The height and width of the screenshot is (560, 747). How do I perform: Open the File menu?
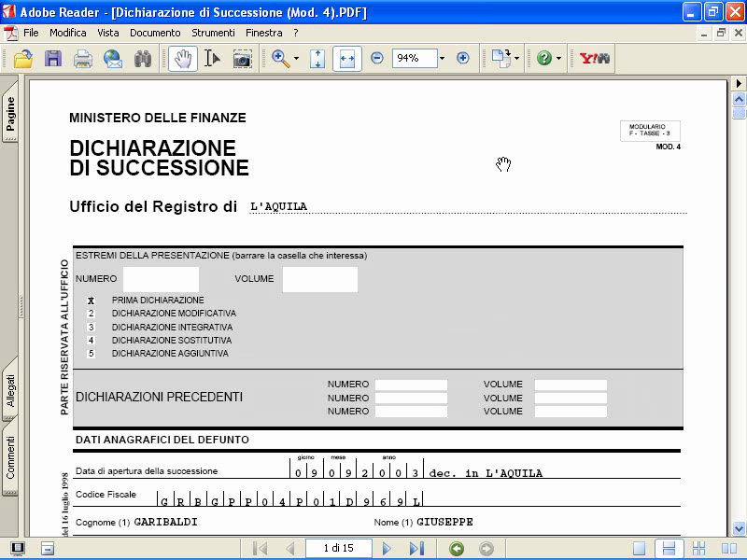31,33
